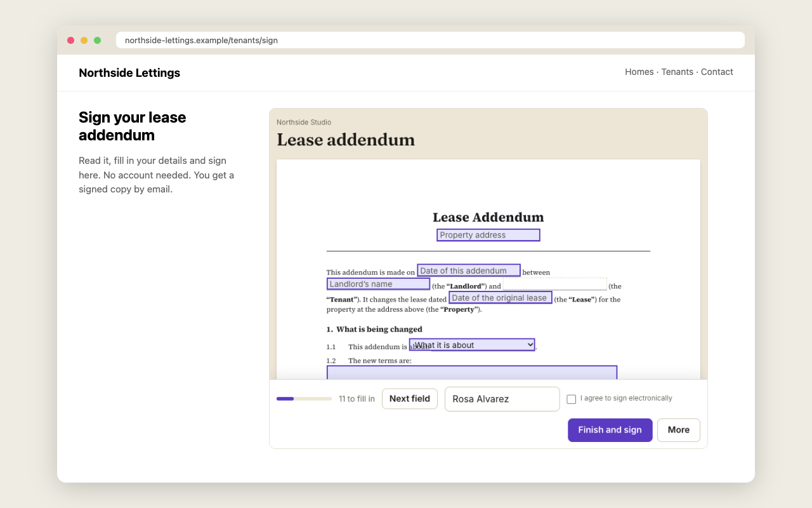812x508 pixels.
Task: Click the yellow minimize window button
Action: pyautogui.click(x=84, y=40)
